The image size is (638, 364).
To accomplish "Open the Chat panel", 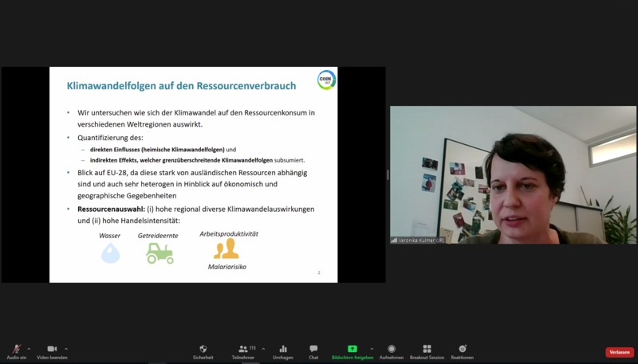I will (313, 350).
